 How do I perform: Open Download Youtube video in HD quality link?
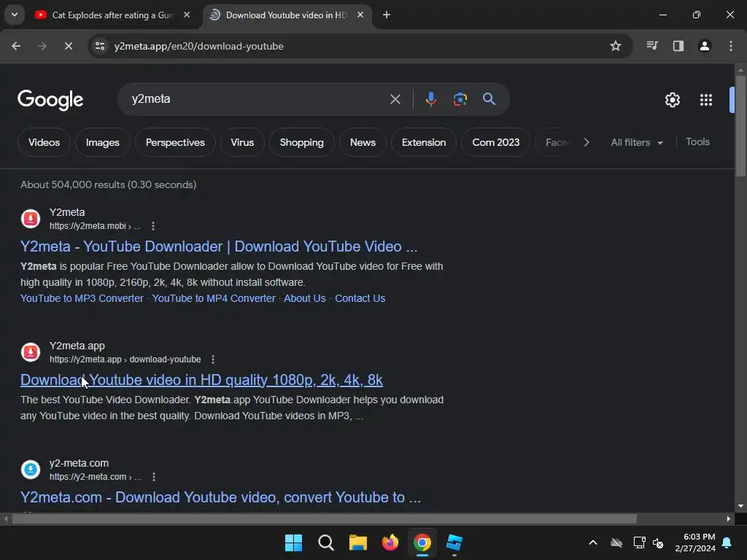(x=201, y=380)
